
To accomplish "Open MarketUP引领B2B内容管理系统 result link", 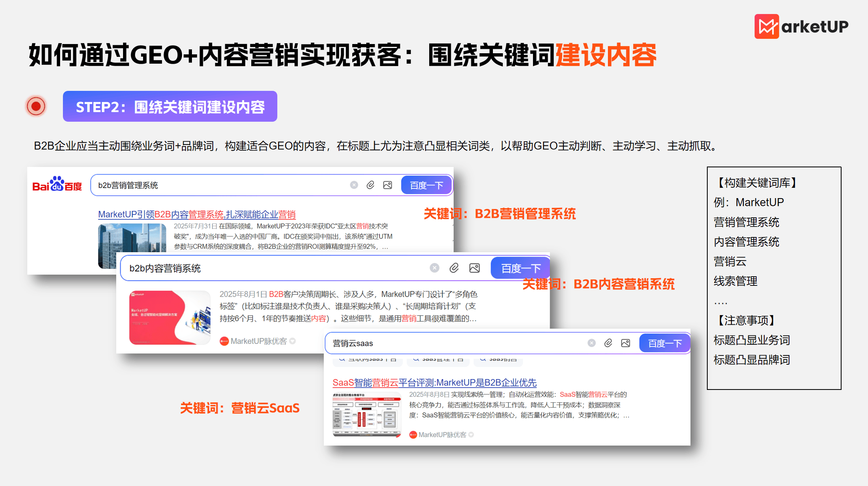I will click(197, 215).
